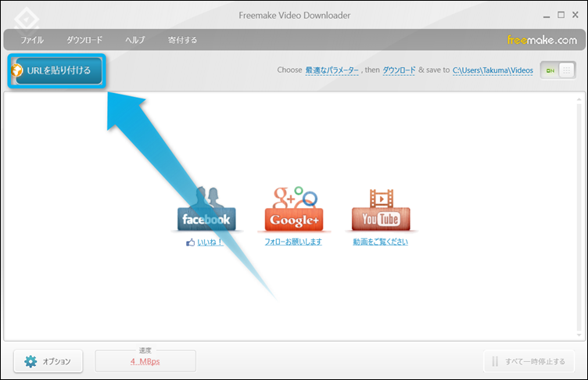The width and height of the screenshot is (588, 380).
Task: Open the 寄付する menu
Action: [182, 40]
